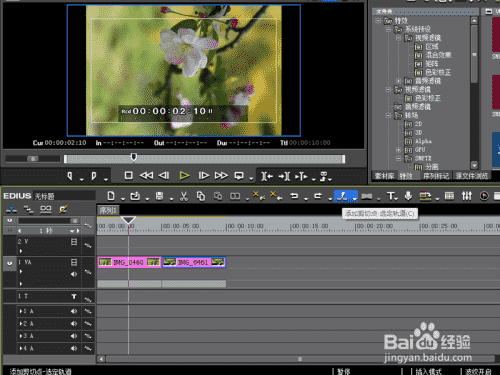Image resolution: width=500 pixels, height=375 pixels.
Task: Mute the 1 A audio track
Action: (x=74, y=311)
